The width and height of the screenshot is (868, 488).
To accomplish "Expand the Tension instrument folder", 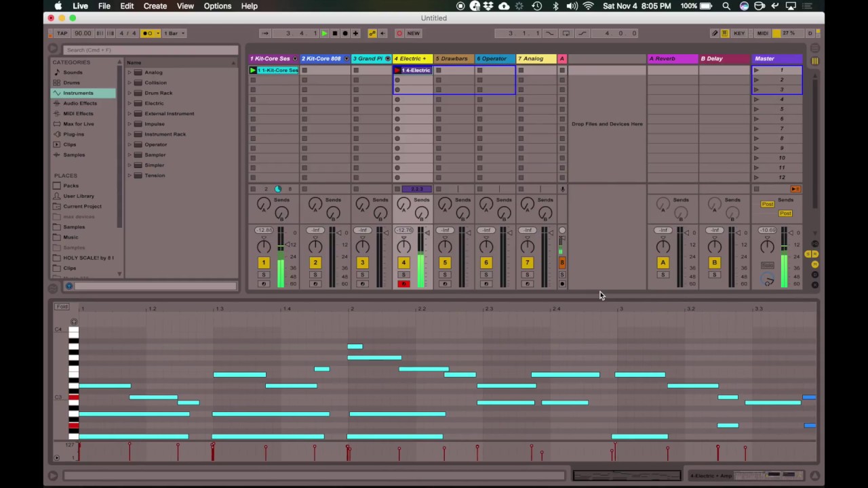I will pyautogui.click(x=130, y=176).
